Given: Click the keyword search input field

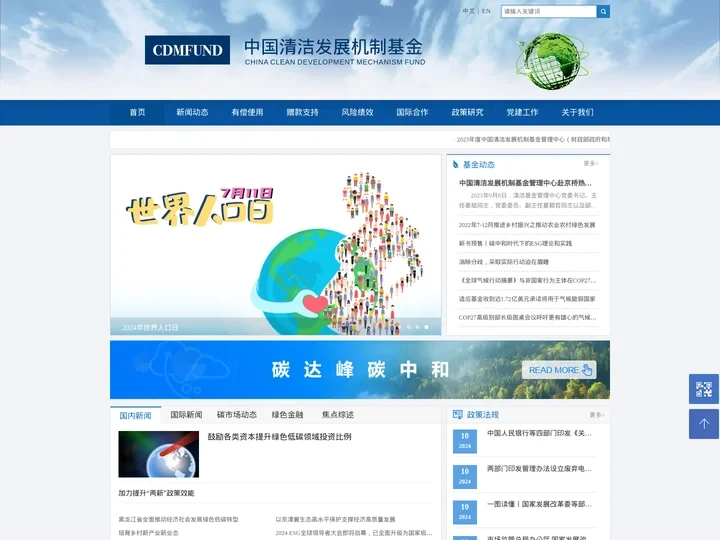Looking at the screenshot, I should tap(548, 12).
